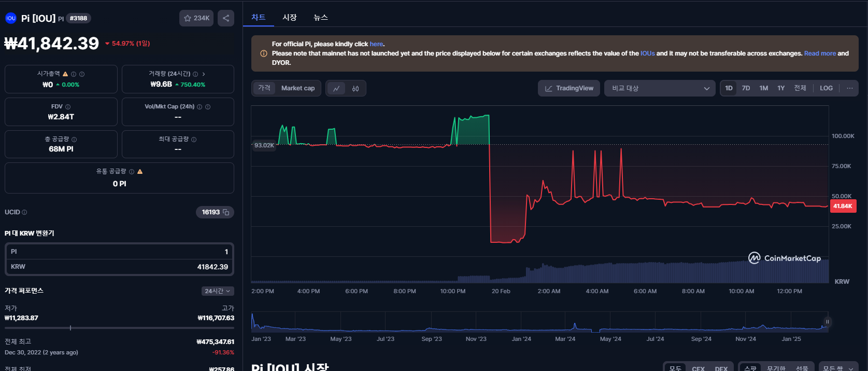Switch chart to Market cap view
868x371 pixels.
point(298,88)
